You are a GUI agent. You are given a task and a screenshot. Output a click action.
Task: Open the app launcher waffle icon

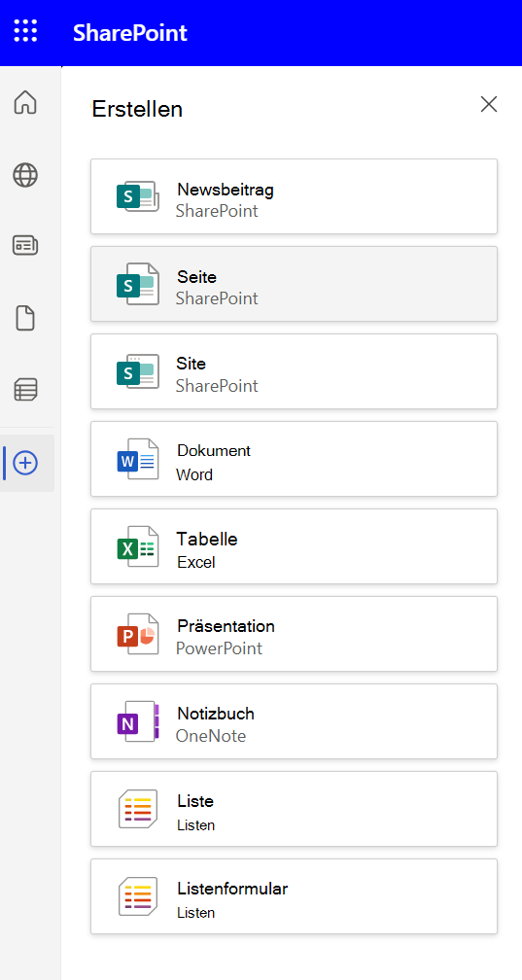point(25,31)
